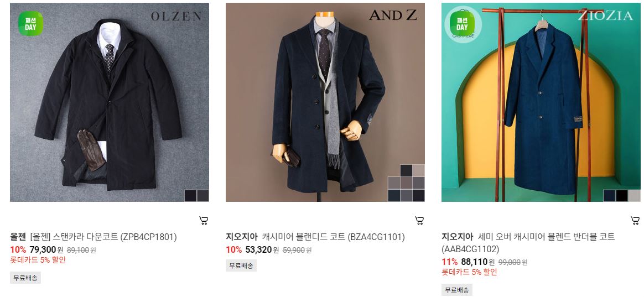
Task: Click the OLZEN brand logo
Action: point(176,17)
